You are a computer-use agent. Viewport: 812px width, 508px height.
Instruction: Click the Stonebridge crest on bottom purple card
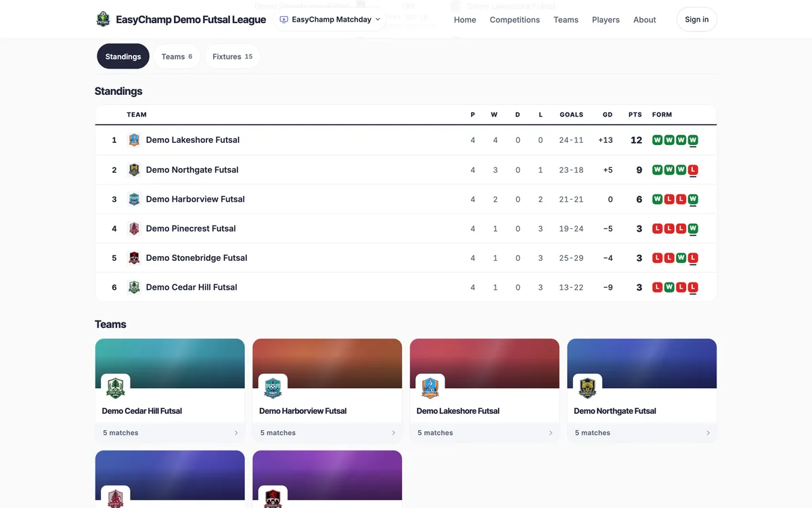pos(273,498)
